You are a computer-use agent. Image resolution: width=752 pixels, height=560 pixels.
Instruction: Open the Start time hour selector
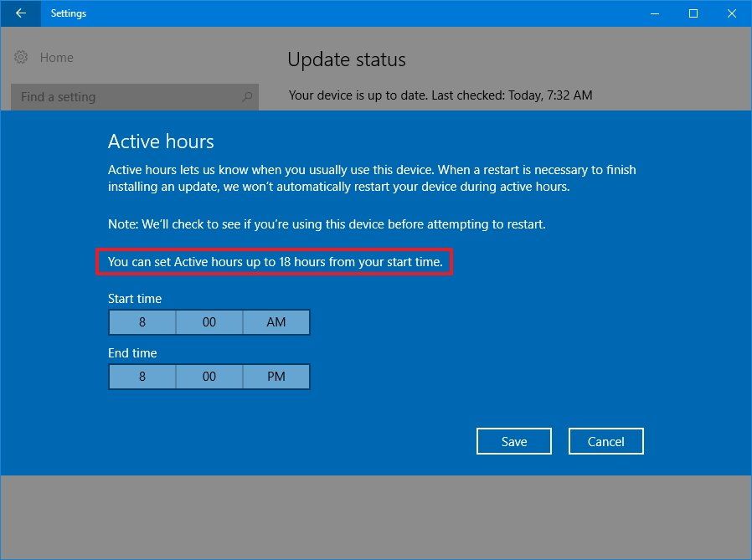point(142,322)
